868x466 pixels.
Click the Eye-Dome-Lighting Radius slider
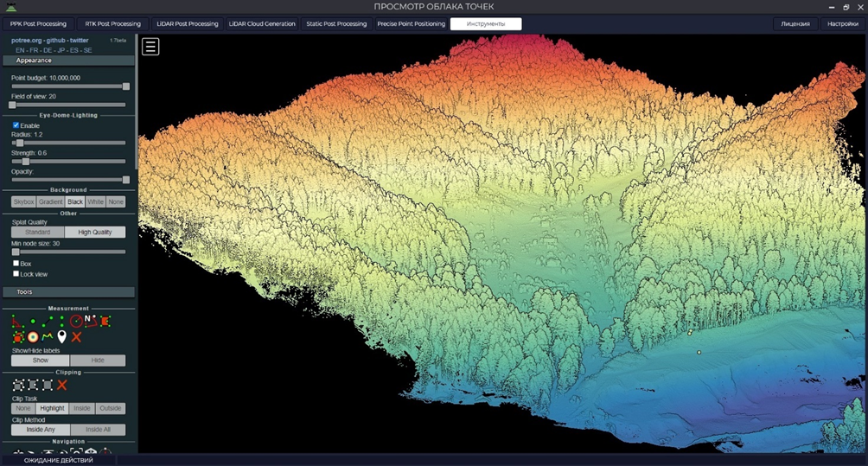pos(68,143)
